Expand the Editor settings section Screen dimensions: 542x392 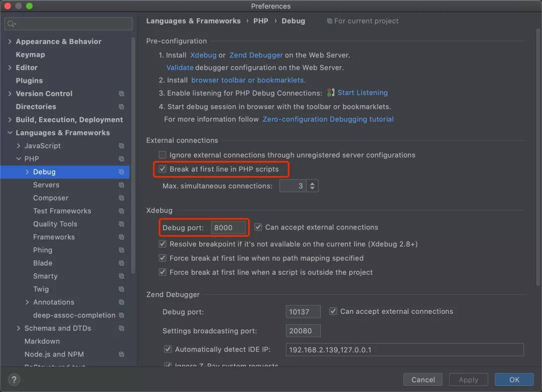(10, 68)
